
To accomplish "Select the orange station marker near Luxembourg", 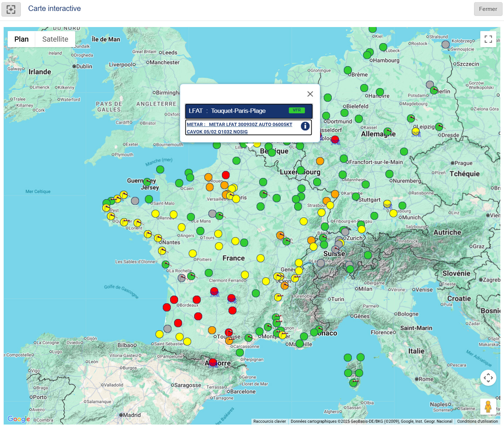I will 320,161.
